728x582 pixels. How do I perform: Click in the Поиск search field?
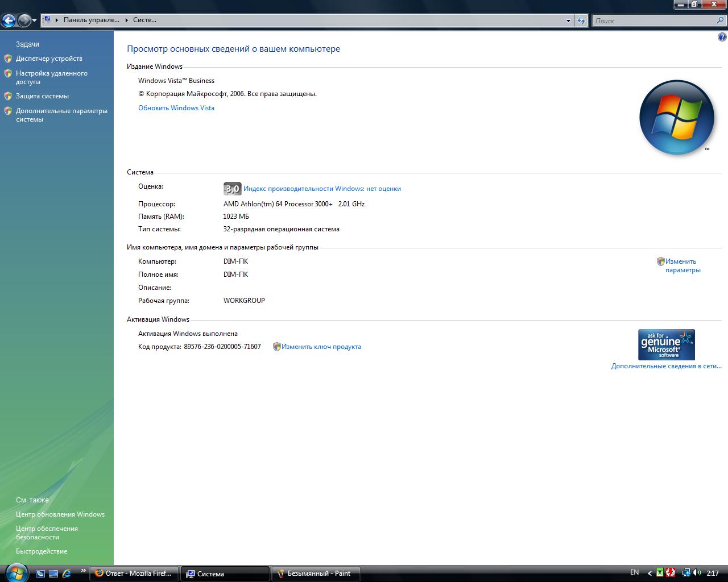pyautogui.click(x=654, y=20)
